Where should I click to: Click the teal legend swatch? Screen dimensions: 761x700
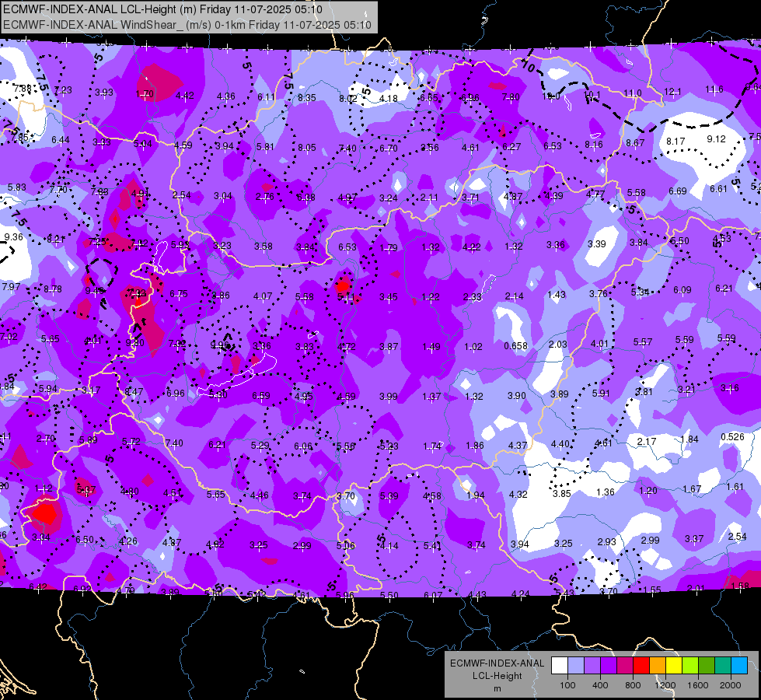click(x=723, y=666)
